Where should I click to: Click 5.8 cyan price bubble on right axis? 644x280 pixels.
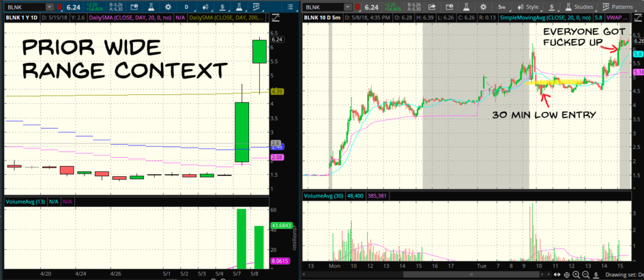tap(638, 54)
